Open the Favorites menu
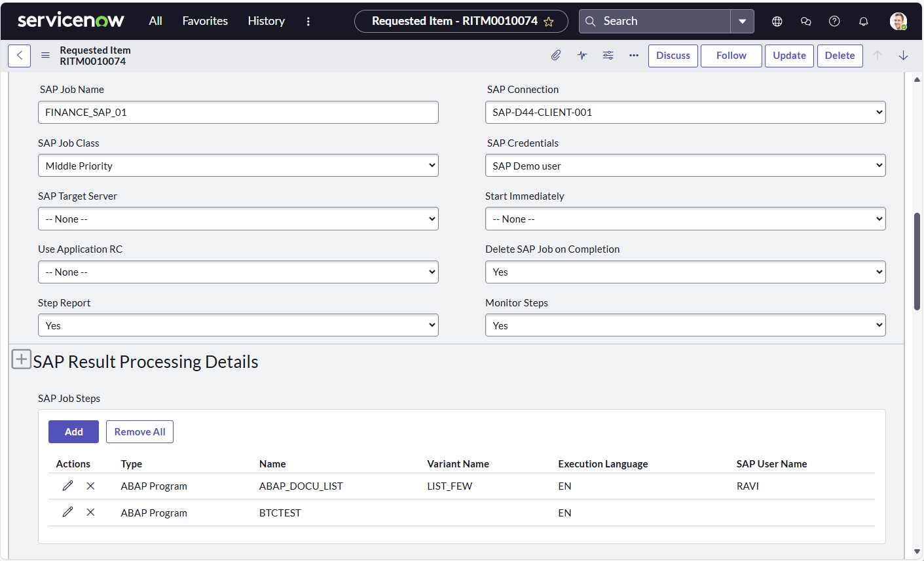 point(205,21)
